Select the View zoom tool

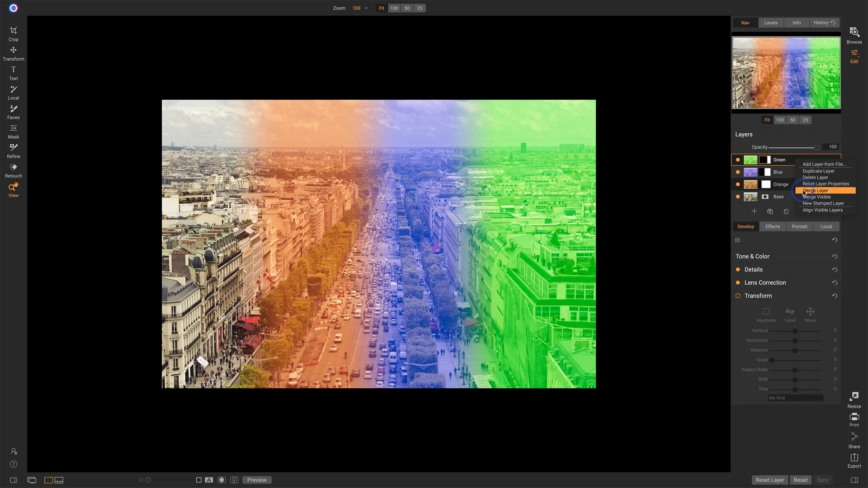(x=14, y=190)
